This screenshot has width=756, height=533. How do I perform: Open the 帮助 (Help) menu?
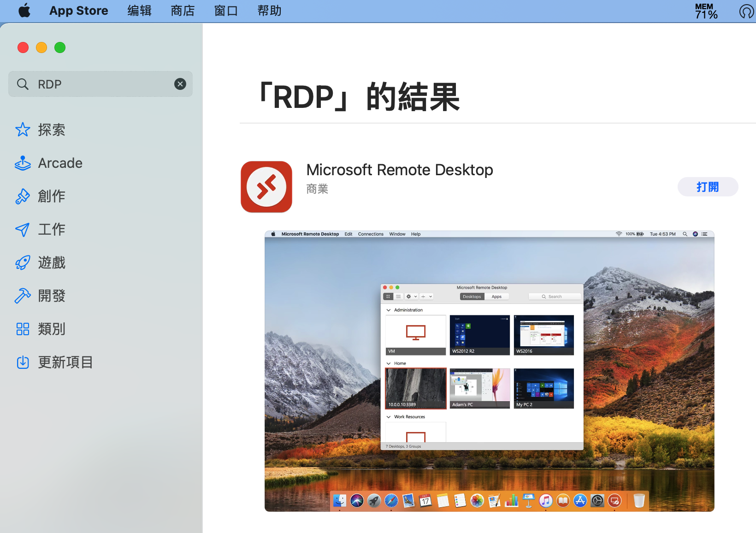(x=269, y=11)
